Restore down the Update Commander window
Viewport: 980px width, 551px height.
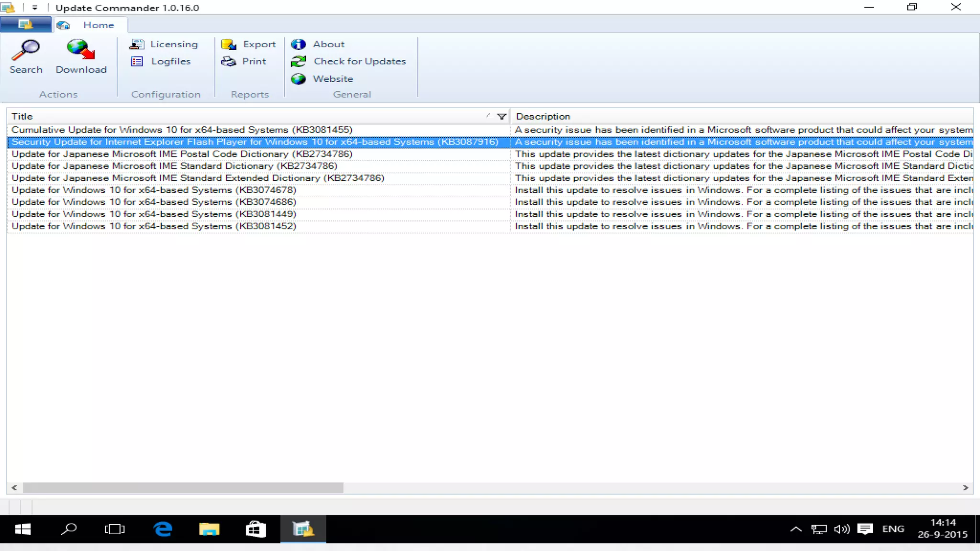(x=912, y=7)
